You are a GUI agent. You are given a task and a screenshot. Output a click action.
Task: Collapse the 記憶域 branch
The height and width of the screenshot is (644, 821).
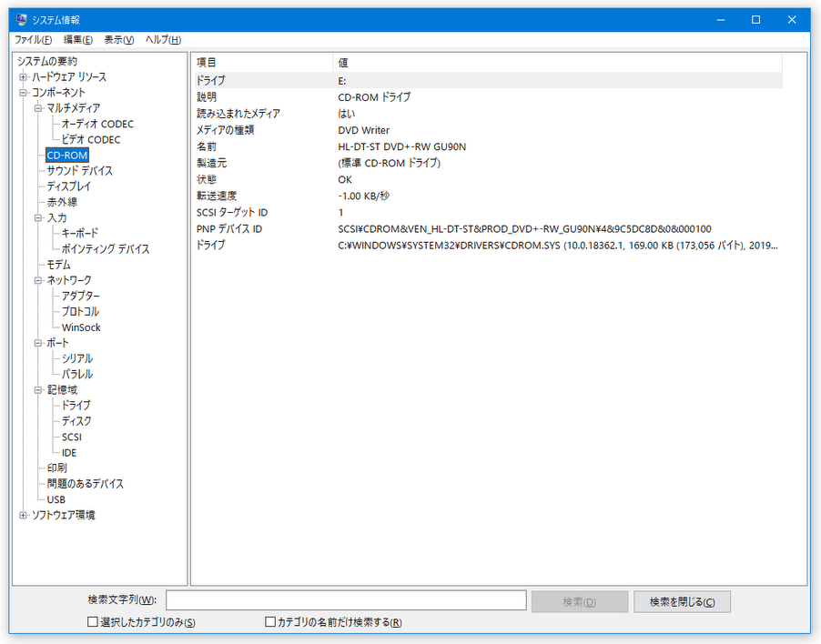(x=38, y=390)
